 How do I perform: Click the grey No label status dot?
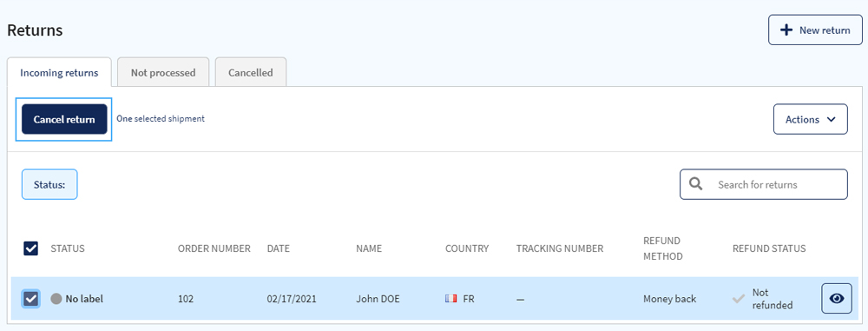(x=56, y=299)
